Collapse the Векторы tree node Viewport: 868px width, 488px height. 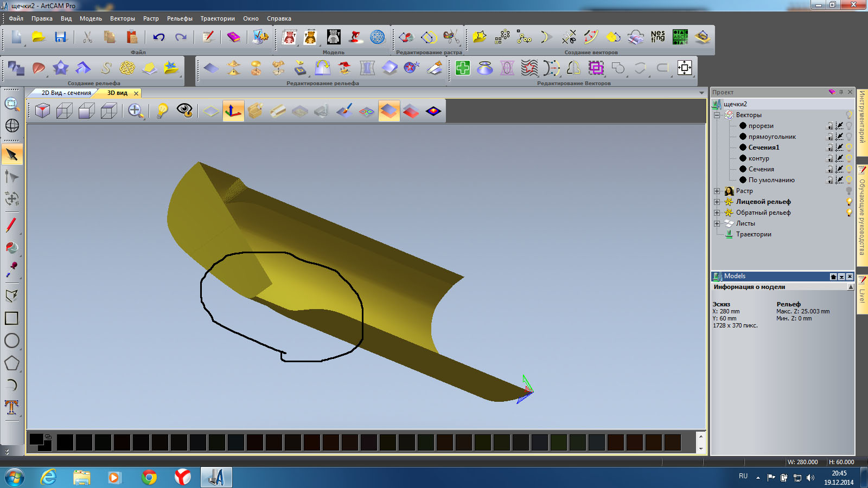pos(717,115)
